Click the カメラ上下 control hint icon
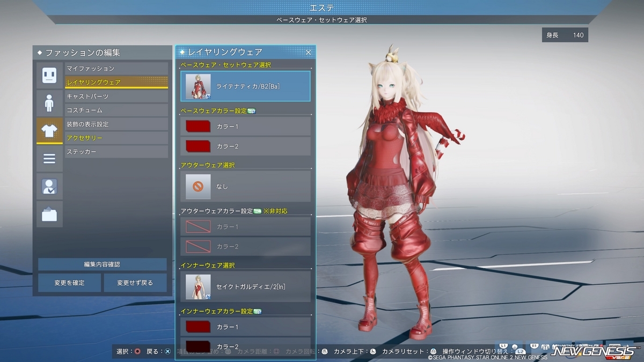This screenshot has width=644, height=362. click(374, 352)
